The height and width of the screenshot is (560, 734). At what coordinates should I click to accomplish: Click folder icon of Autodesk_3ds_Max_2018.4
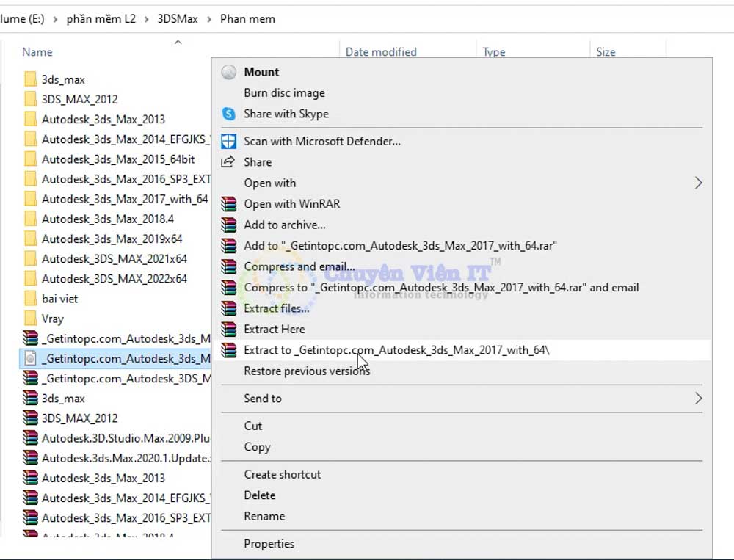[x=30, y=219]
